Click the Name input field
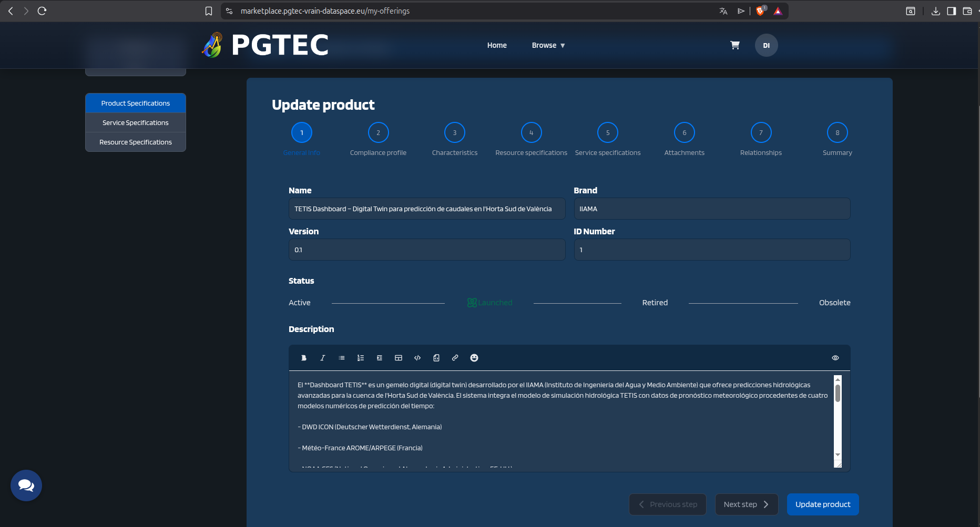Viewport: 980px width, 527px height. (x=427, y=209)
